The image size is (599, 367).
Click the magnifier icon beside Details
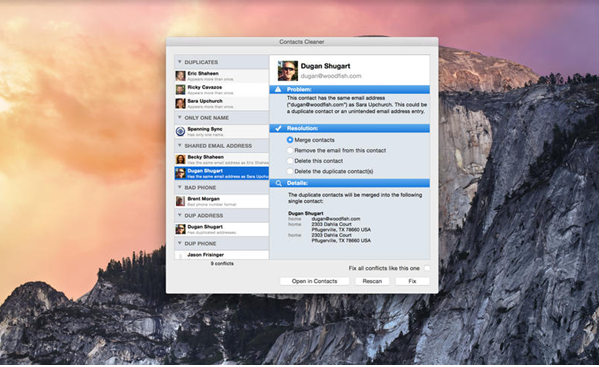tap(278, 183)
